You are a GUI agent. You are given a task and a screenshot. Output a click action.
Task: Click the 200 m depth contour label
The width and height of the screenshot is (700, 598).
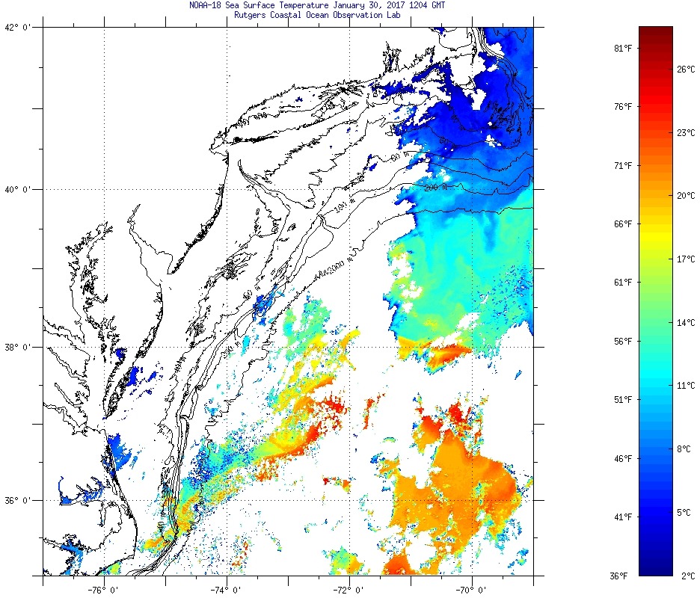pos(435,187)
